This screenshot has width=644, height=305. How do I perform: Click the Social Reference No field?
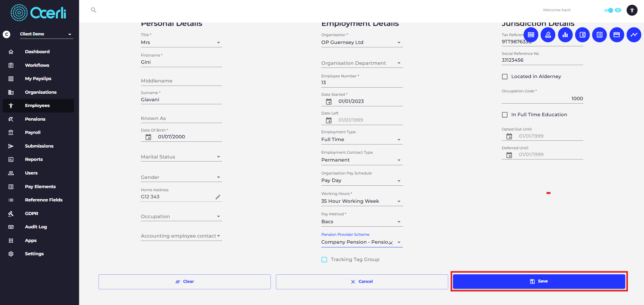[x=542, y=60]
